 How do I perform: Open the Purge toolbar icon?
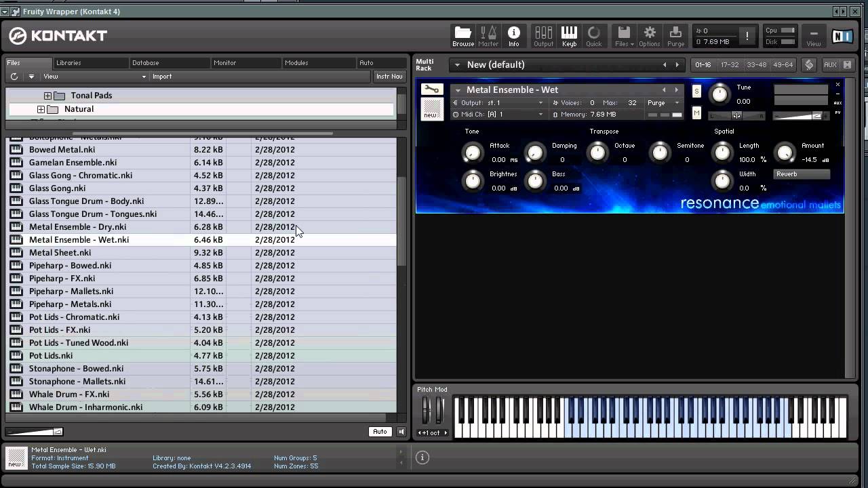(x=675, y=36)
